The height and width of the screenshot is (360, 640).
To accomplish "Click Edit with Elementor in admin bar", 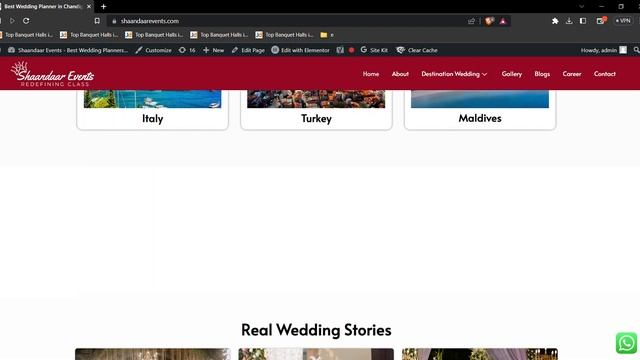I will pos(300,50).
